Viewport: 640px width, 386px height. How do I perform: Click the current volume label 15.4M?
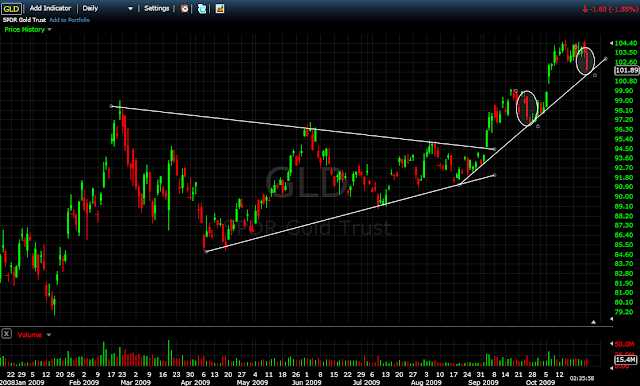(x=626, y=359)
